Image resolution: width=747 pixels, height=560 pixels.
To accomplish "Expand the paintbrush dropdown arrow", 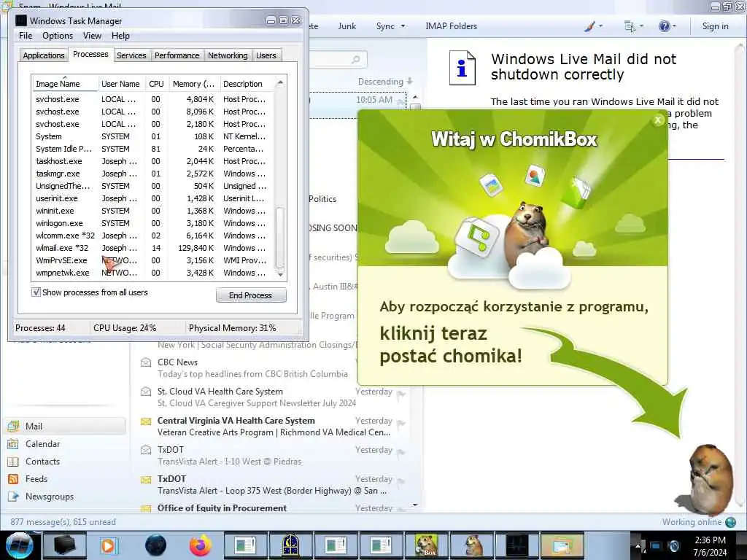I will (601, 26).
